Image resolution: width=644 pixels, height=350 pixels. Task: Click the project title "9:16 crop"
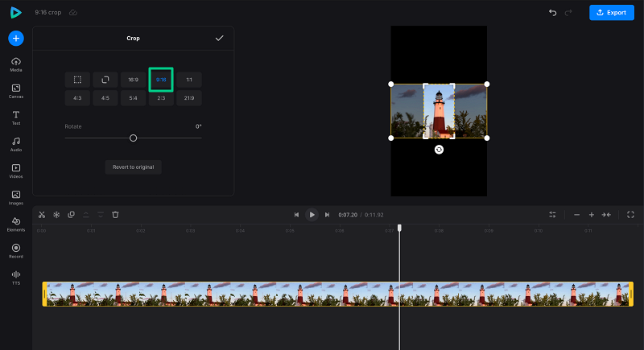click(x=48, y=13)
